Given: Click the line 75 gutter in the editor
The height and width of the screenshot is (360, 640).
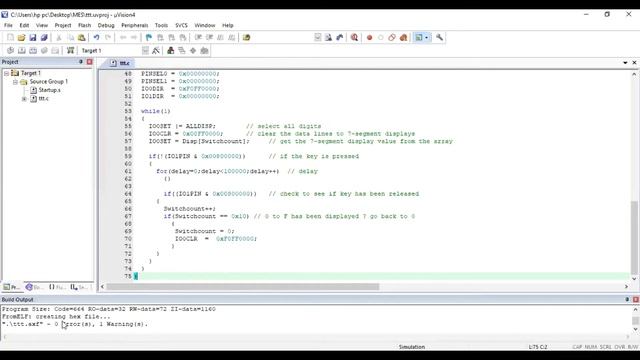Looking at the screenshot, I should (x=128, y=276).
